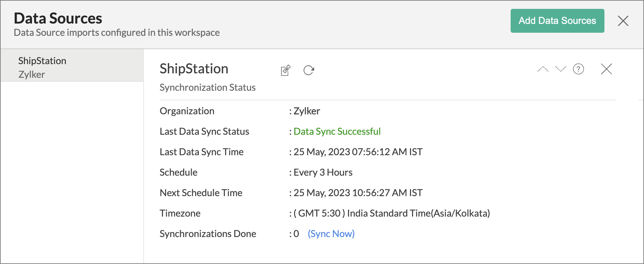Viewport: 644px width, 264px height.
Task: Open the help question mark icon
Action: 579,69
